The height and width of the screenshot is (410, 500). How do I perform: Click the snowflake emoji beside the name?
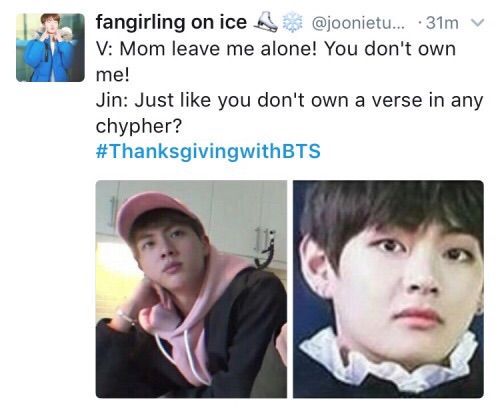(x=293, y=22)
